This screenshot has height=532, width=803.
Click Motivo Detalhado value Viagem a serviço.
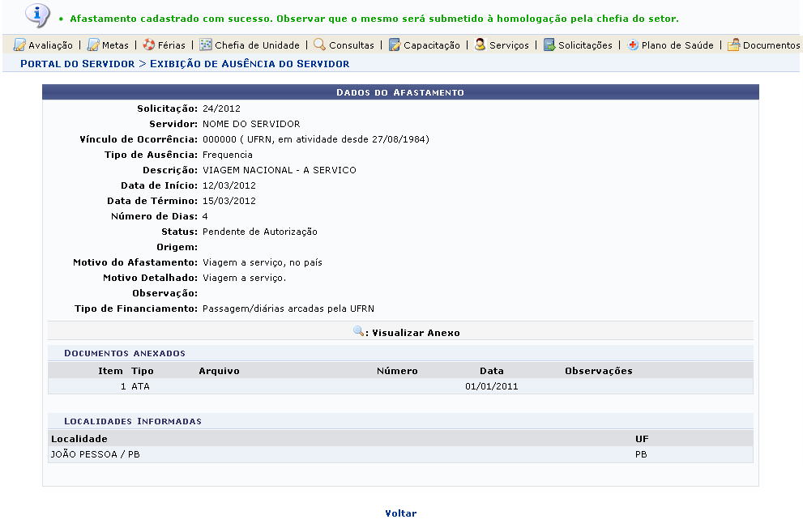tap(244, 278)
